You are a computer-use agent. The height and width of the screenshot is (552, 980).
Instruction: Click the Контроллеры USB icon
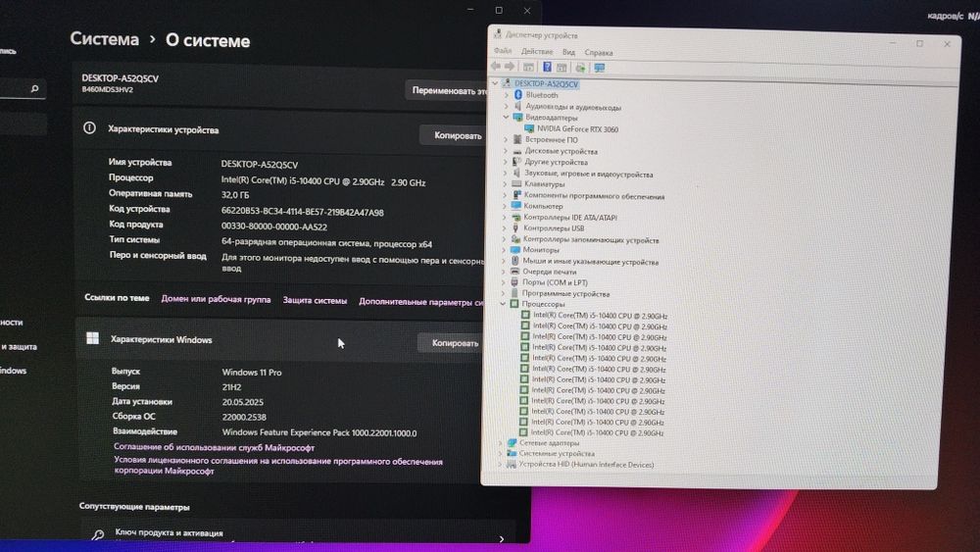point(515,228)
